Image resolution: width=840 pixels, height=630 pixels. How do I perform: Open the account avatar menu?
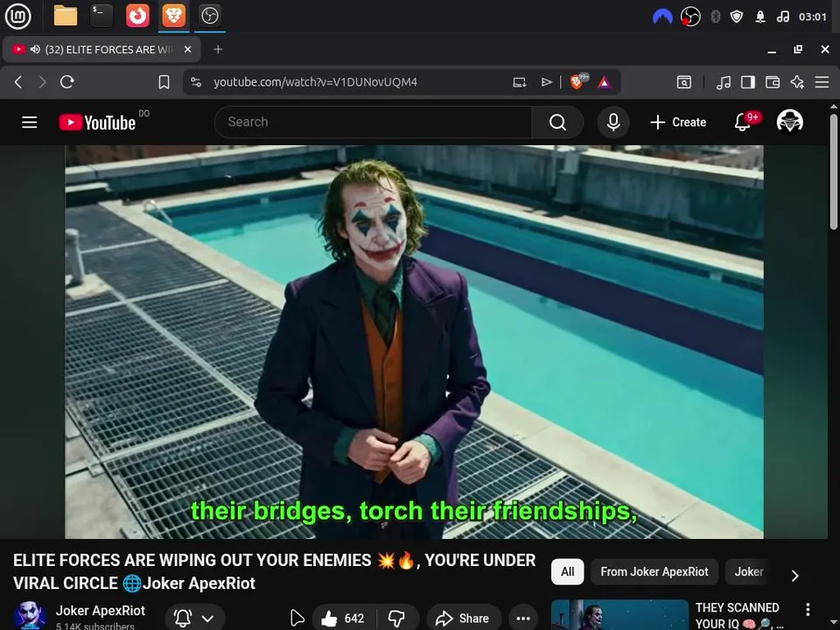coord(789,122)
